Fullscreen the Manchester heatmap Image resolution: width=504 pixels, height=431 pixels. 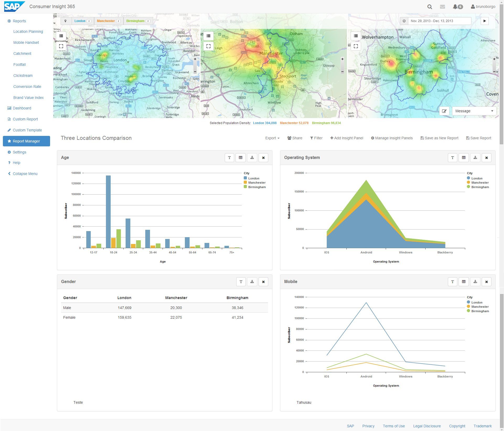click(209, 46)
